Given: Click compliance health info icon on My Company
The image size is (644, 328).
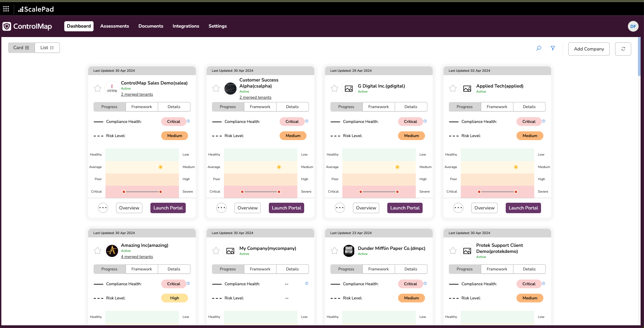Looking at the screenshot, I should (x=307, y=284).
